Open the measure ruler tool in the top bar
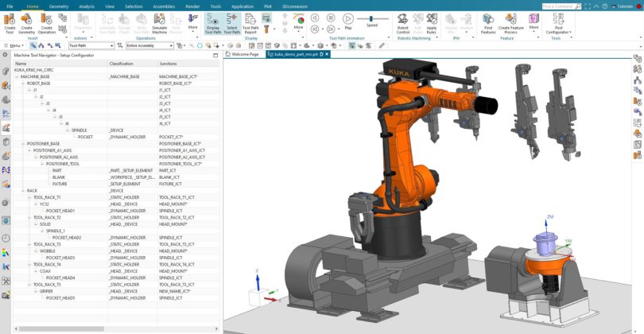This screenshot has height=334, width=644. click(382, 45)
